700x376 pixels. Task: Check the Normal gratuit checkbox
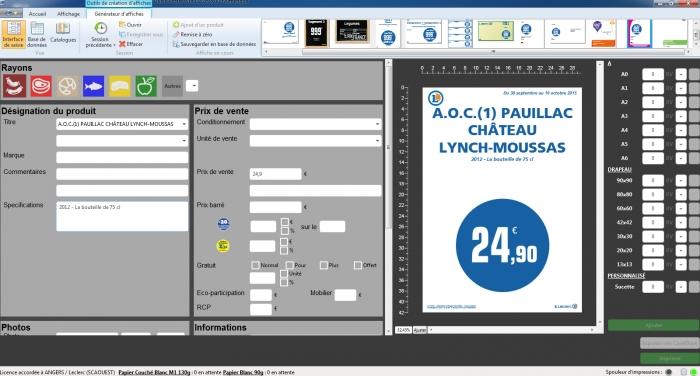coord(255,265)
